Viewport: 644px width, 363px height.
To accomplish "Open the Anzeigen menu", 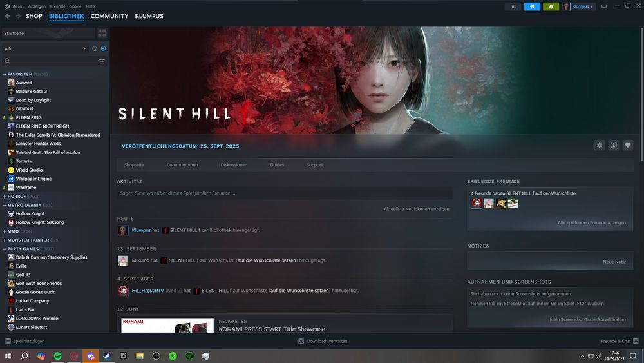I will tap(37, 6).
